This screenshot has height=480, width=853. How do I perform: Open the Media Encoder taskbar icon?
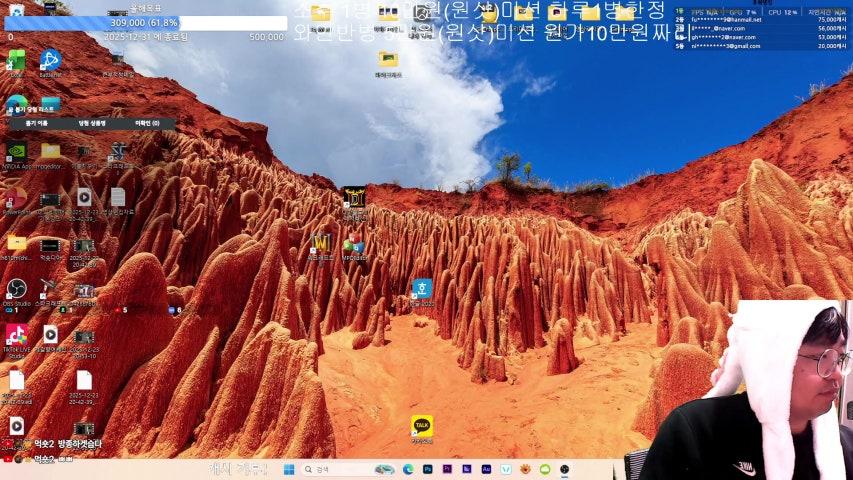tap(466, 469)
